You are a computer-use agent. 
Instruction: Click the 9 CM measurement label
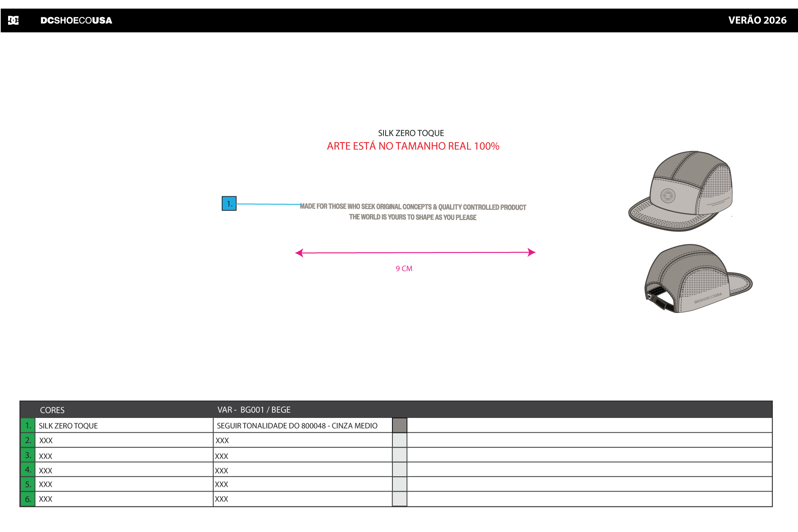click(404, 269)
